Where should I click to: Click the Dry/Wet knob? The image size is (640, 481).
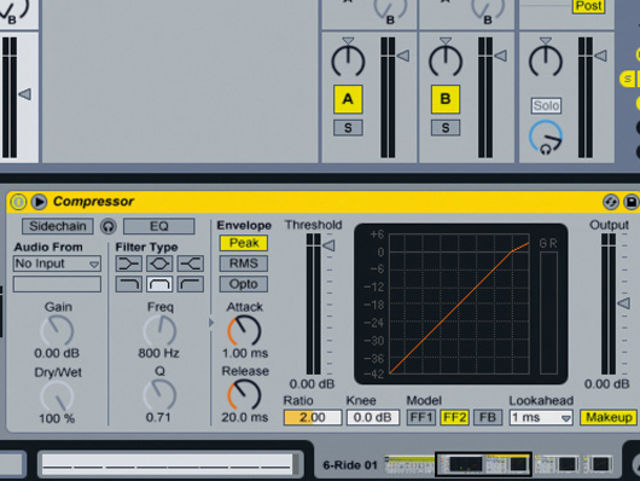pyautogui.click(x=57, y=396)
